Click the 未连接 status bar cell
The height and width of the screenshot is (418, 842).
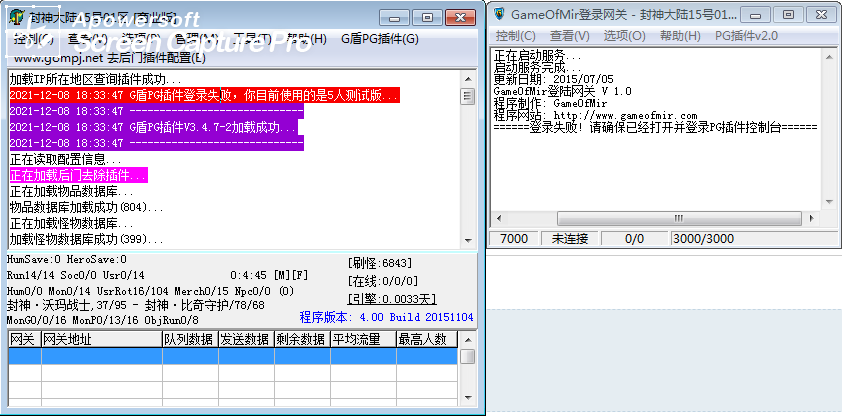[x=570, y=239]
